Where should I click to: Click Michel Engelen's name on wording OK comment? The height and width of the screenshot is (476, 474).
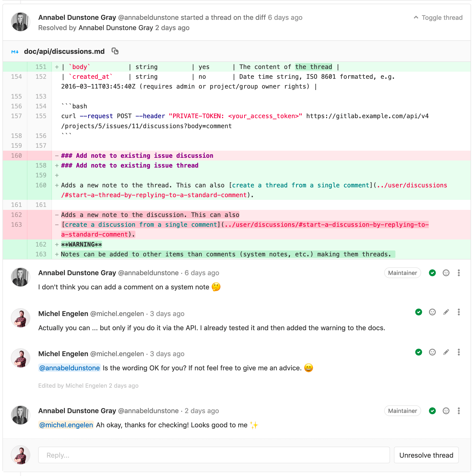pyautogui.click(x=63, y=354)
